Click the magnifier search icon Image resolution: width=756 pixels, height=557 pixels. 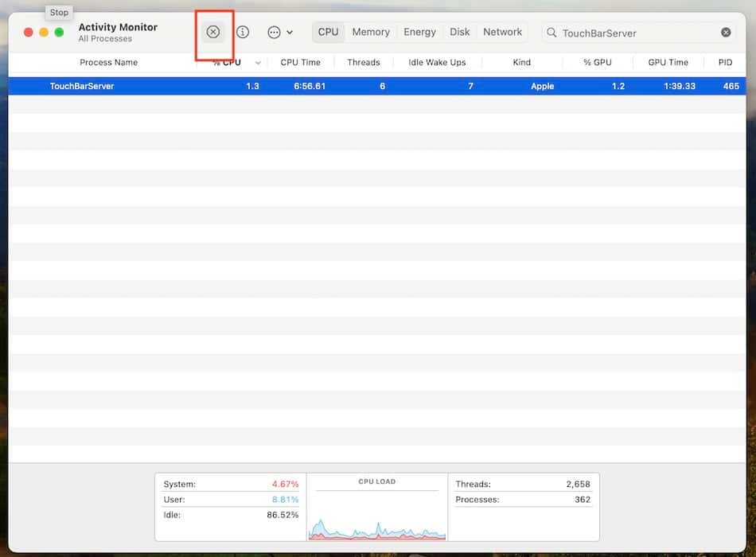click(551, 33)
